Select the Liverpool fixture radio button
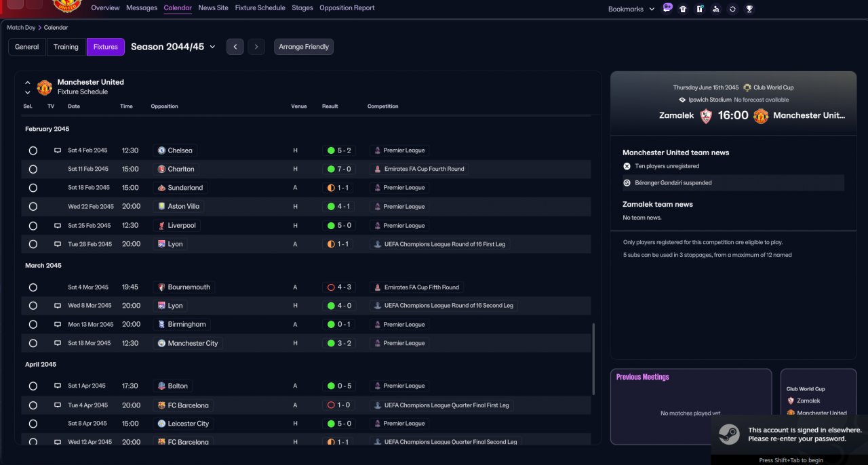868x465 pixels. (33, 226)
